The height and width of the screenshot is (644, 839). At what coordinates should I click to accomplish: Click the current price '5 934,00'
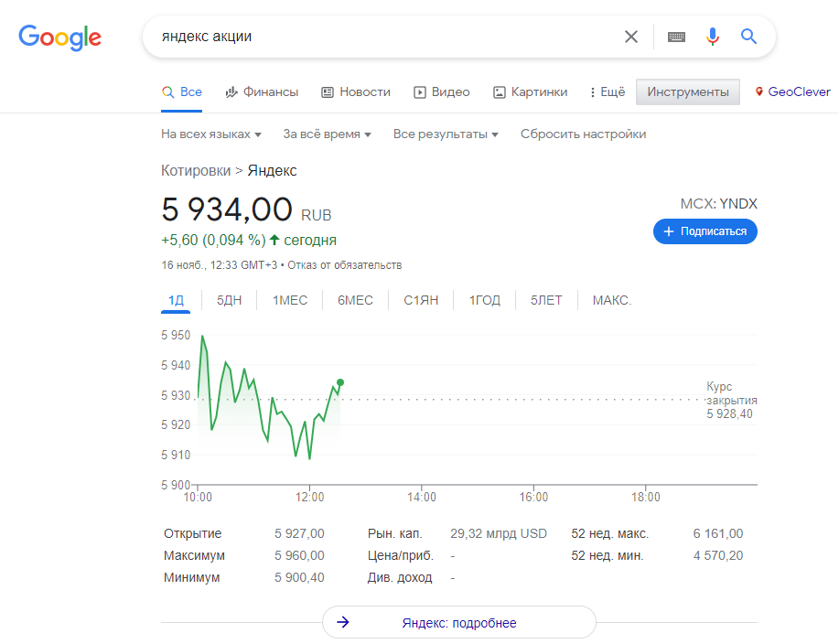227,209
